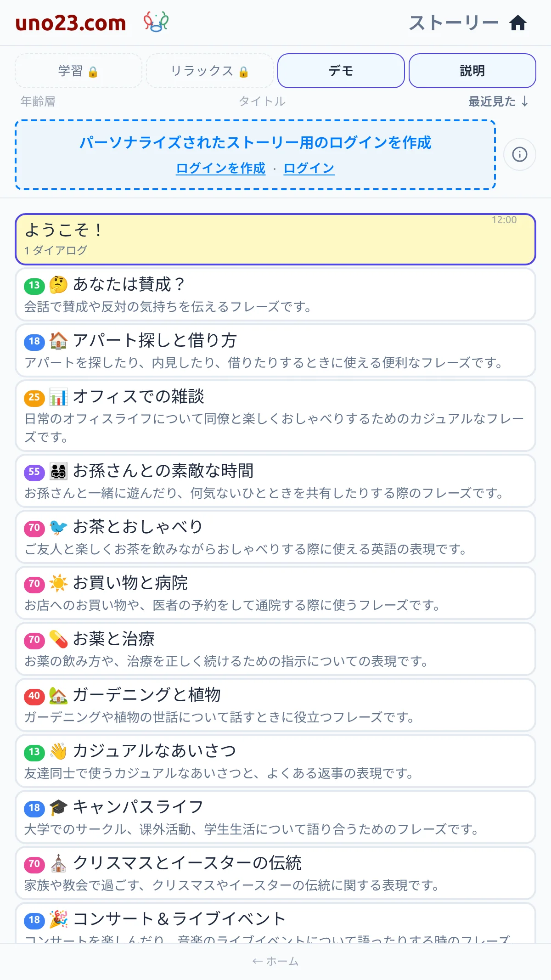This screenshot has height=980, width=551.
Task: Click the age 55 purple badge
Action: (34, 472)
